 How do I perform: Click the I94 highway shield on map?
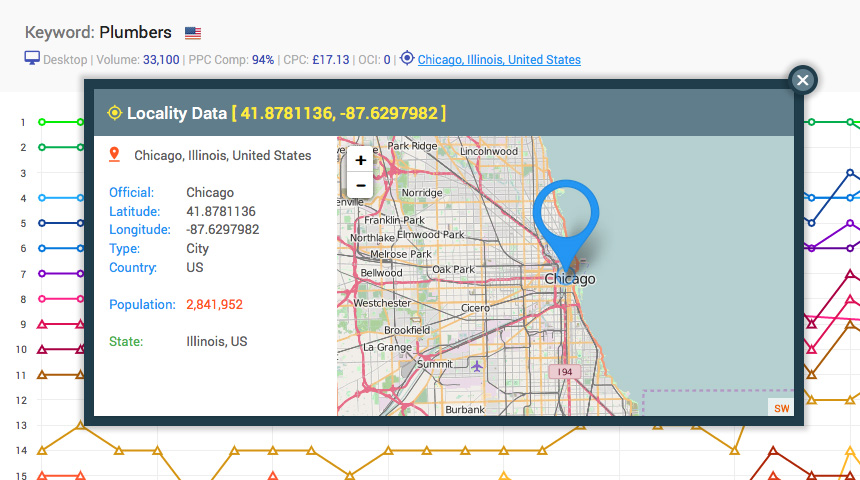[x=563, y=372]
